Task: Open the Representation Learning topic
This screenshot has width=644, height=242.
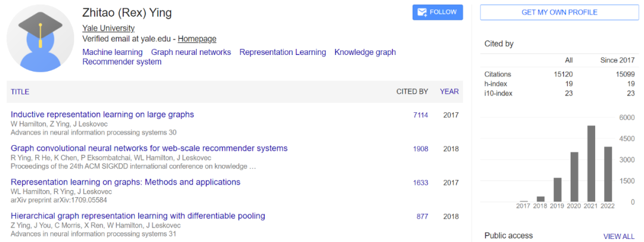Action: coord(283,52)
